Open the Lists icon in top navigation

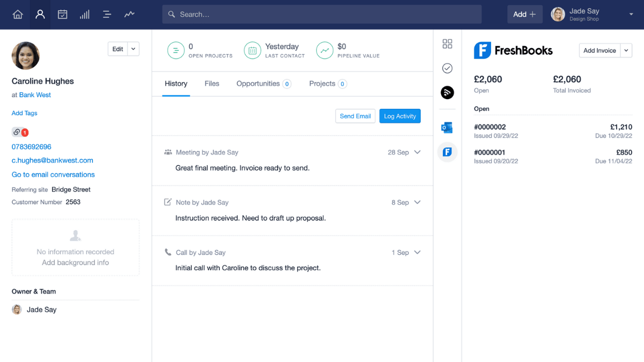click(106, 14)
